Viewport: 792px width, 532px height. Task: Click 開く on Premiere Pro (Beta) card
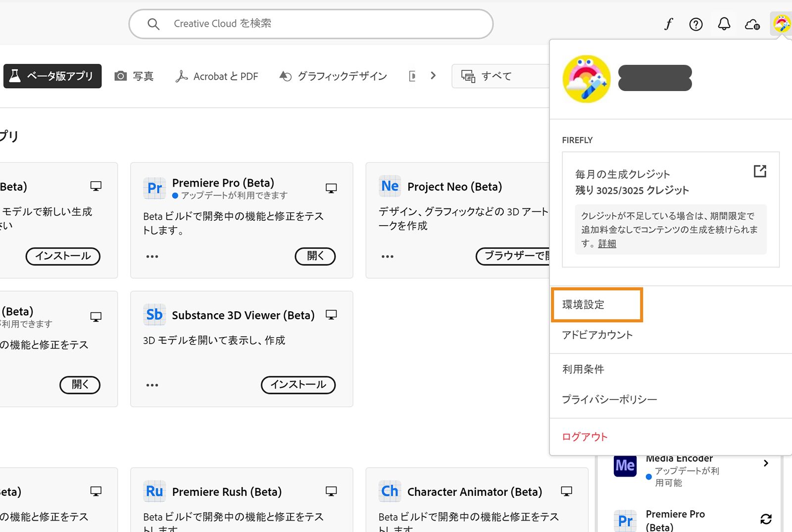point(315,256)
